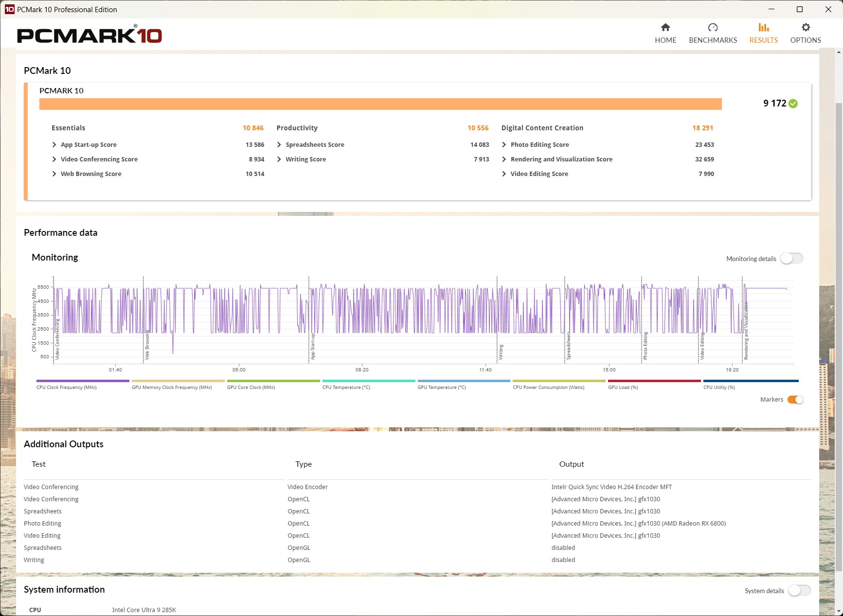Click the Writing chart marker
Screen dimensions: 843x616
coord(501,352)
